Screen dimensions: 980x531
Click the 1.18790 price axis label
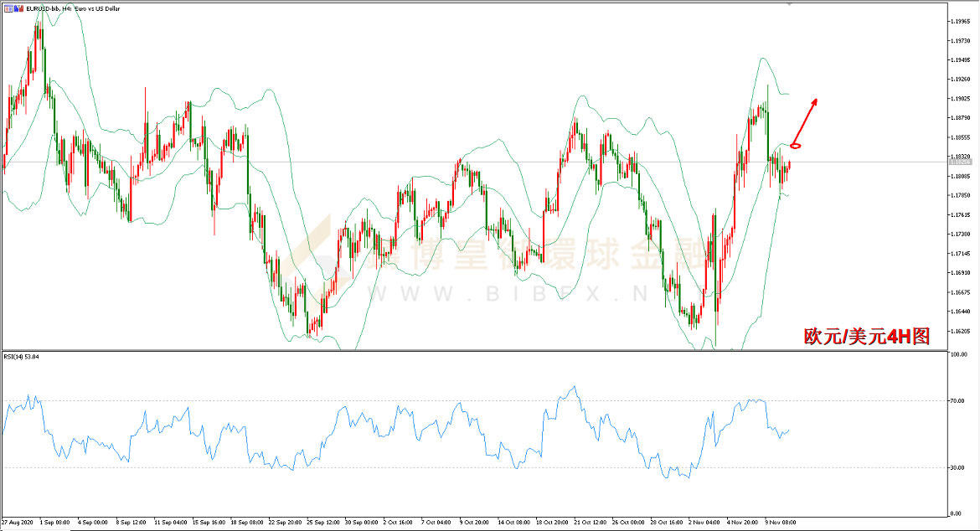pyautogui.click(x=960, y=118)
